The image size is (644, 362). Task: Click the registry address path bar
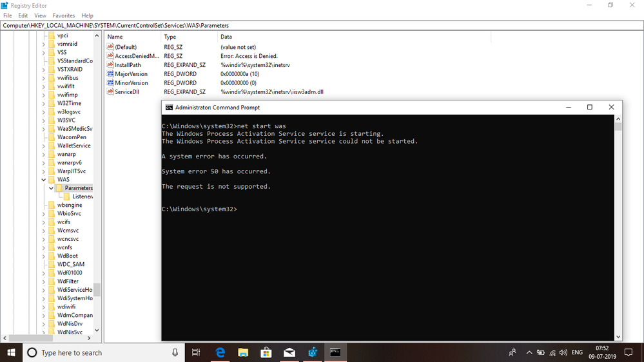pyautogui.click(x=258, y=26)
